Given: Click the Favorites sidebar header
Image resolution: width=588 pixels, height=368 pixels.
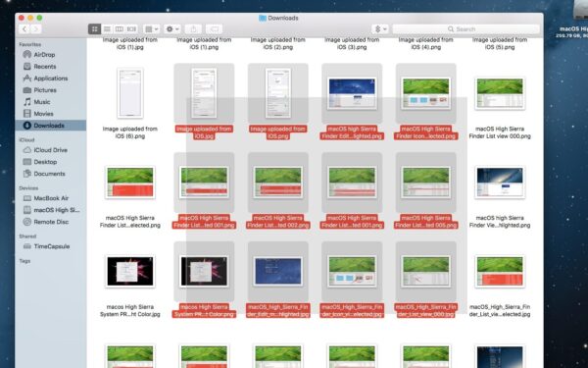Looking at the screenshot, I should coord(30,44).
